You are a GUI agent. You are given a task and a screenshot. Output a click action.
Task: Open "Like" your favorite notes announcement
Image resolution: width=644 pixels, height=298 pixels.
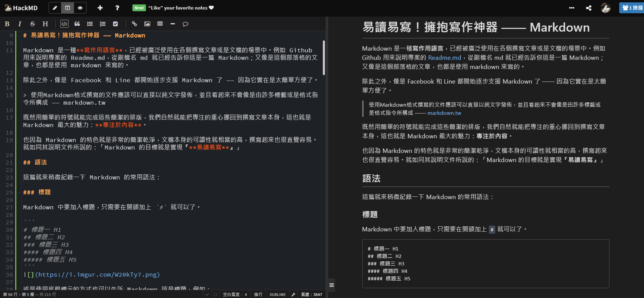coord(181,8)
